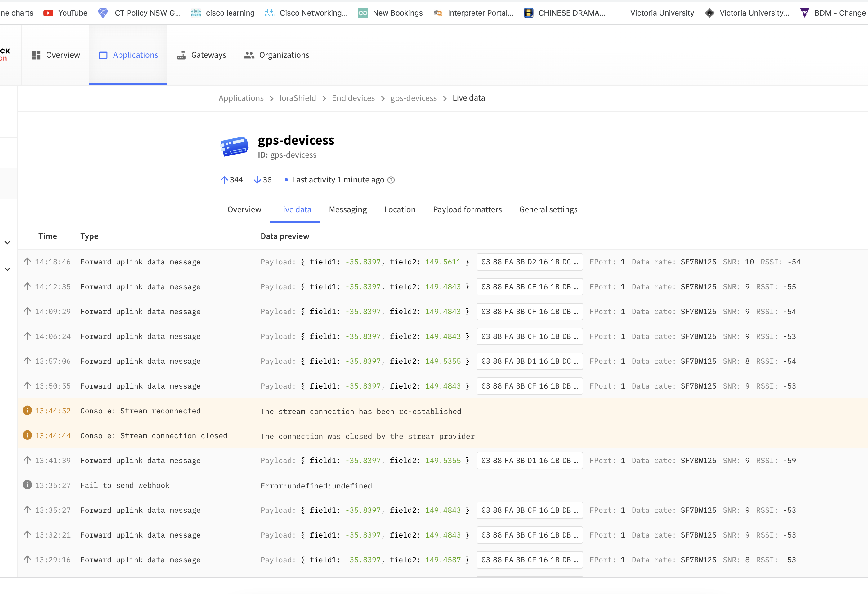The width and height of the screenshot is (868, 594).
Task: Go to loraShield breadcrumb link
Action: tap(297, 98)
